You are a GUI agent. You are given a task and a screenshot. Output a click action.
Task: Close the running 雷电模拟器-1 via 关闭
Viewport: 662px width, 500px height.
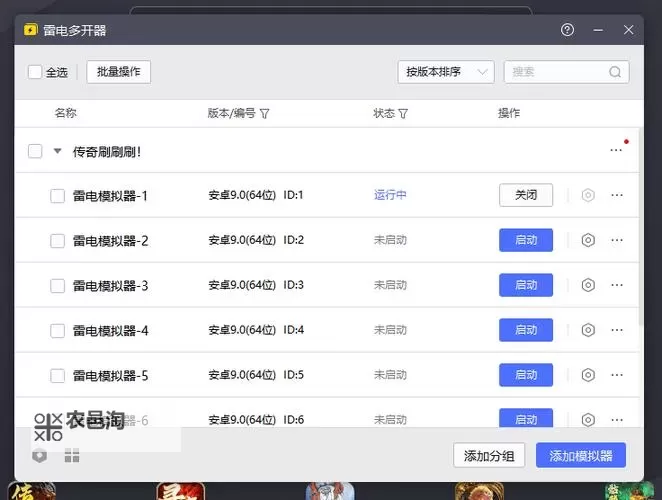pyautogui.click(x=525, y=195)
